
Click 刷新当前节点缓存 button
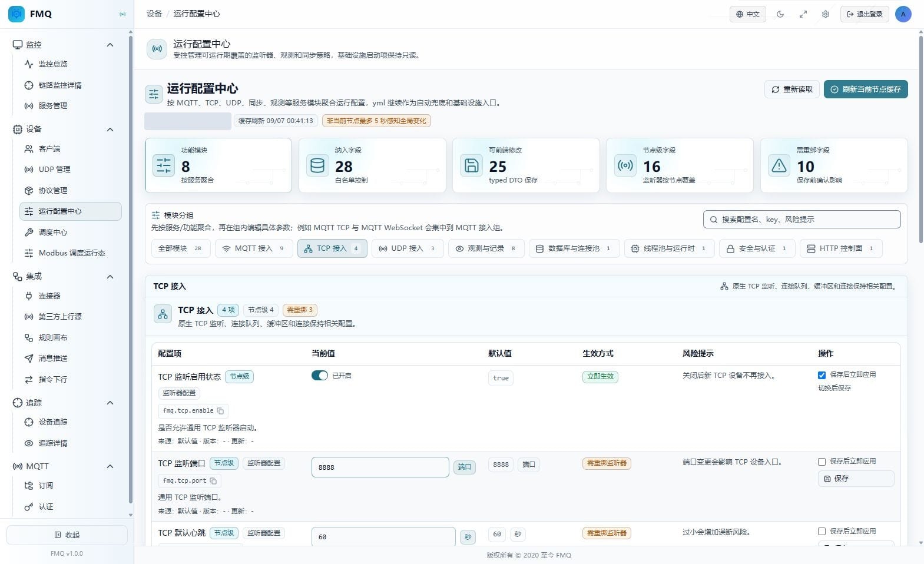(x=866, y=89)
